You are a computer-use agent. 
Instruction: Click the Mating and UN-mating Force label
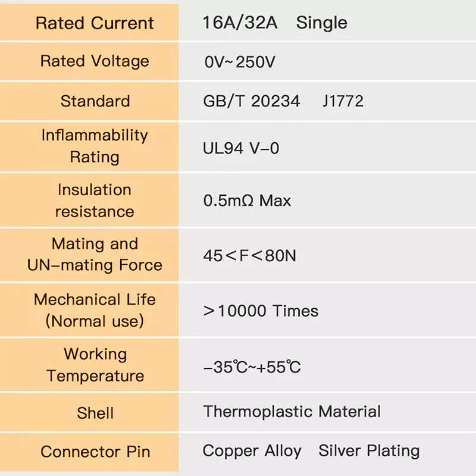coord(95,255)
